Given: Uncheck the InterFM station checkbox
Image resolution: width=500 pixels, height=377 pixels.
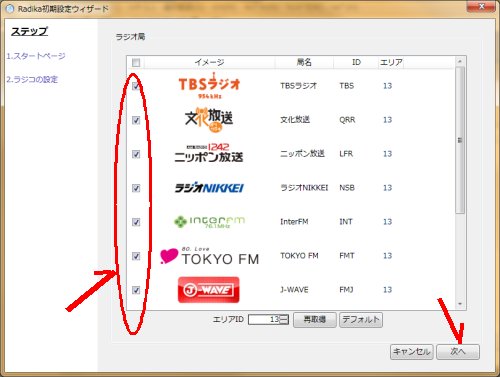Looking at the screenshot, I should tap(136, 222).
